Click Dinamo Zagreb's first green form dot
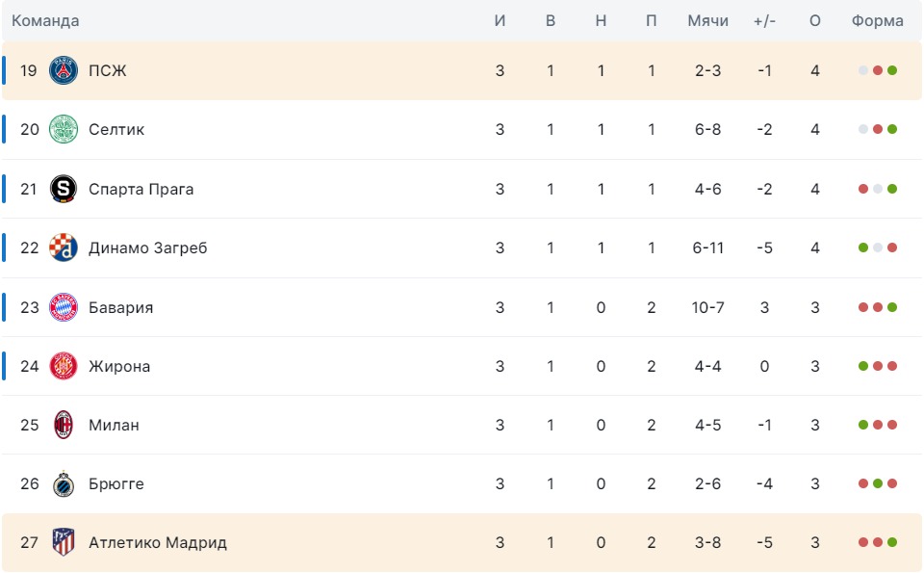 pos(863,247)
